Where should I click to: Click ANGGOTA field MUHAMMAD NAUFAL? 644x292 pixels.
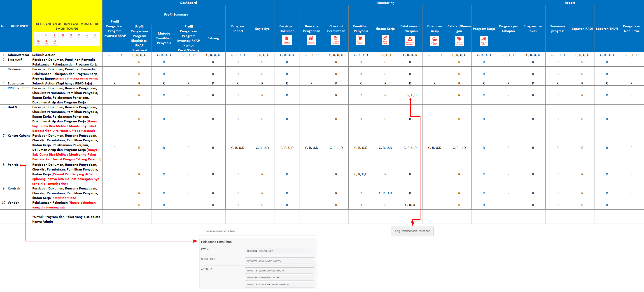point(279,277)
